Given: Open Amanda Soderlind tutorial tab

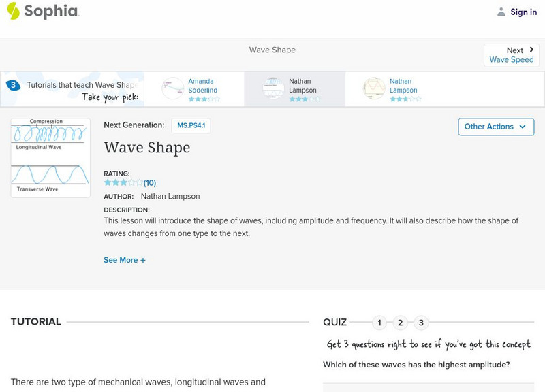Looking at the screenshot, I should pyautogui.click(x=203, y=86).
